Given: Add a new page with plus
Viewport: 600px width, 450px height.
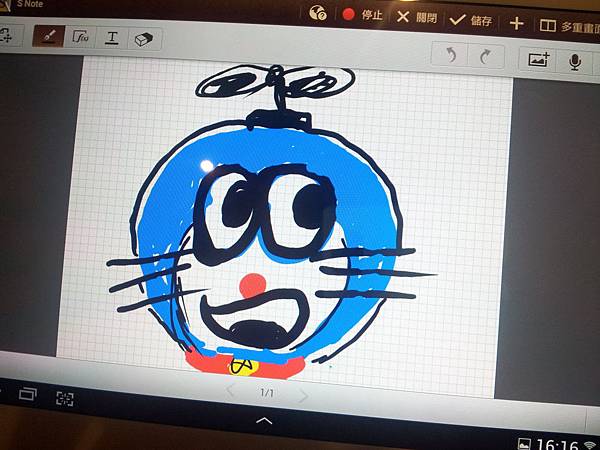Looking at the screenshot, I should (x=517, y=23).
